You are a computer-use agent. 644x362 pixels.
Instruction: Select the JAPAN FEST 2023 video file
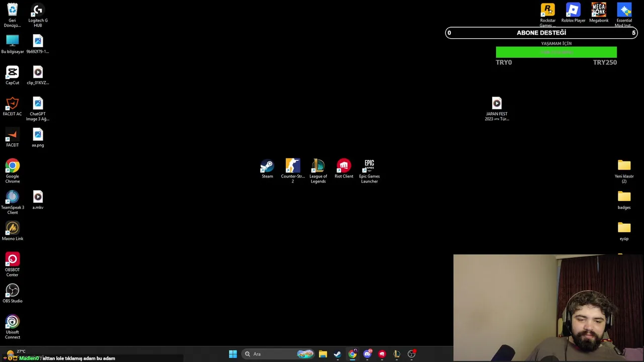497,109
